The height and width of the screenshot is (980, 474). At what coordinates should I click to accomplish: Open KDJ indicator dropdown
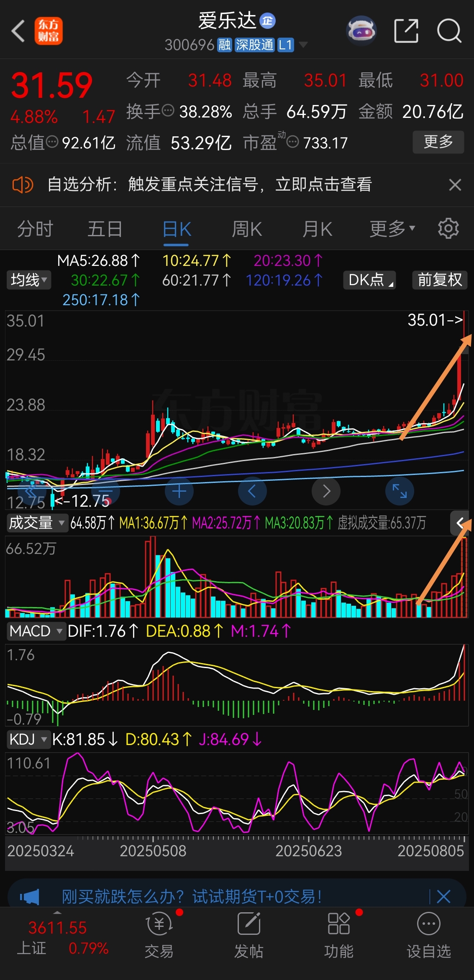pos(28,739)
